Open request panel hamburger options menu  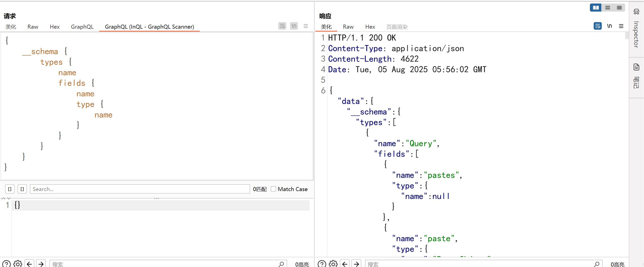click(306, 26)
